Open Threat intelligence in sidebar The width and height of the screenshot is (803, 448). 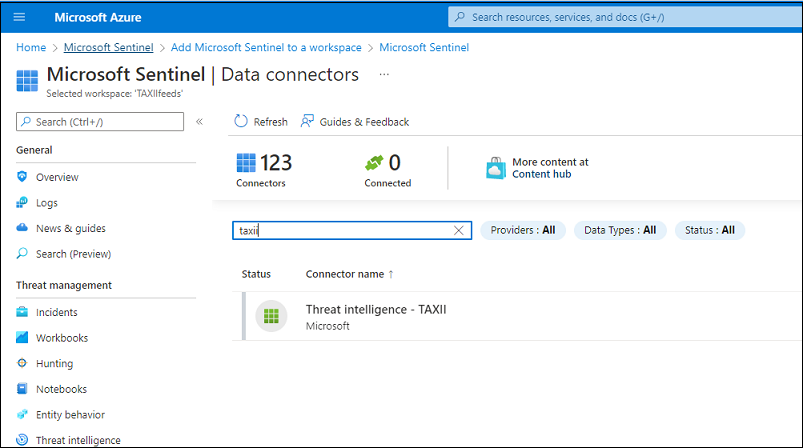[x=78, y=440]
